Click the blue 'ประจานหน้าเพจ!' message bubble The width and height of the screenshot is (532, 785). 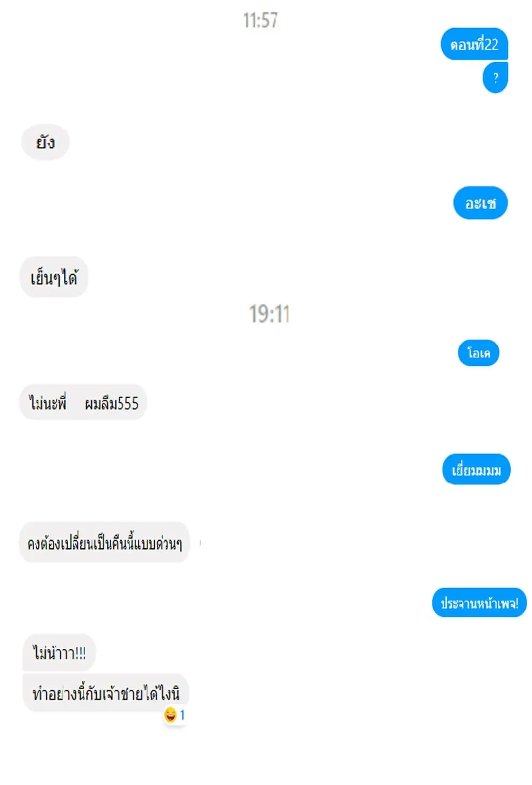479,603
